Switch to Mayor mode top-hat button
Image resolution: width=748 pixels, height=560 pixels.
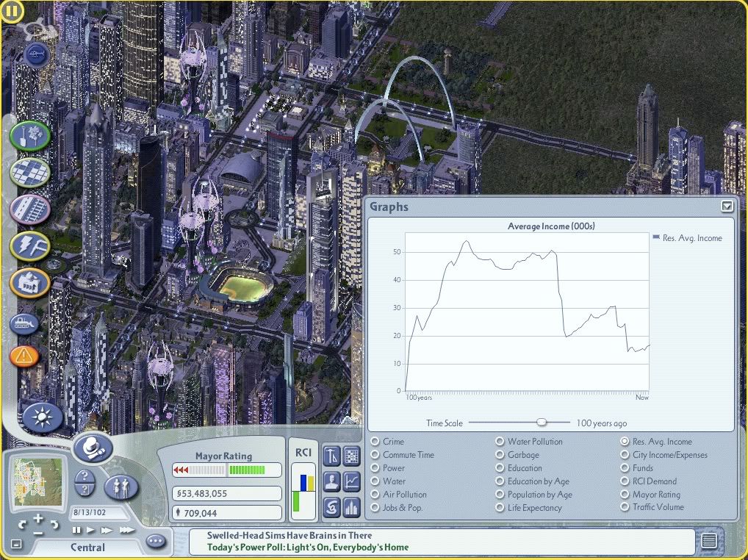[93, 448]
